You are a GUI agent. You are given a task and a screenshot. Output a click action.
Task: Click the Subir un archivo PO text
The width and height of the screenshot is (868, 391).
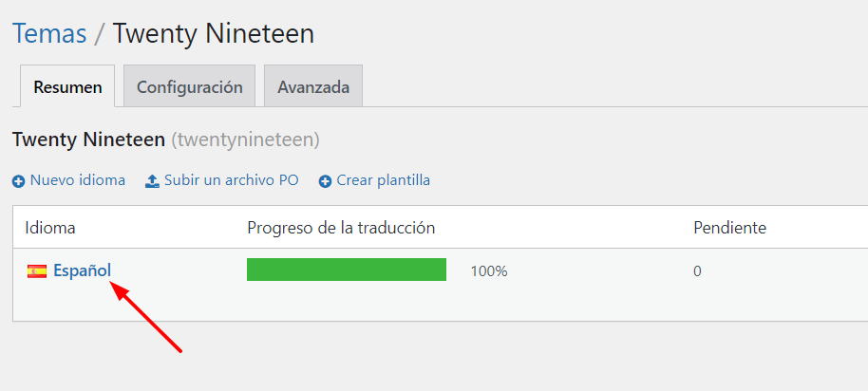[x=232, y=180]
